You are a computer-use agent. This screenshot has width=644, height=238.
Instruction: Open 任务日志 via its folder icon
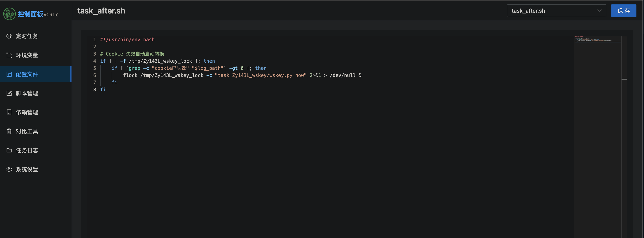pyautogui.click(x=9, y=150)
